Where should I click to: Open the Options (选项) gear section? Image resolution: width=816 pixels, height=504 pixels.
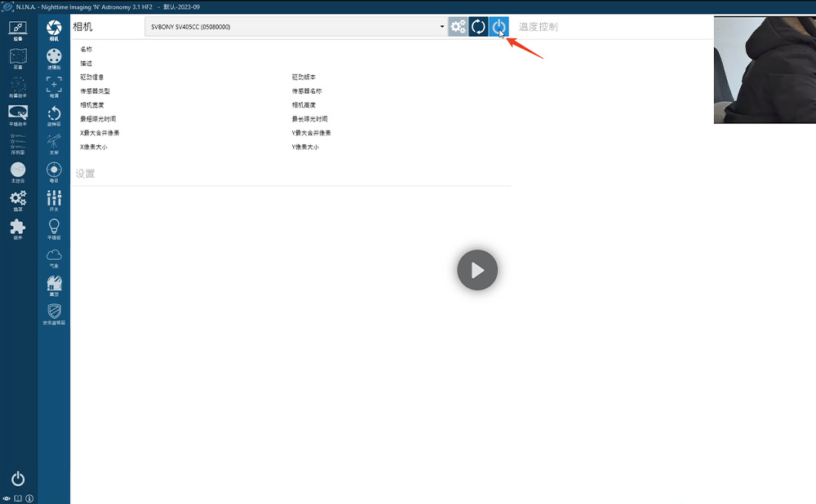[x=17, y=201]
